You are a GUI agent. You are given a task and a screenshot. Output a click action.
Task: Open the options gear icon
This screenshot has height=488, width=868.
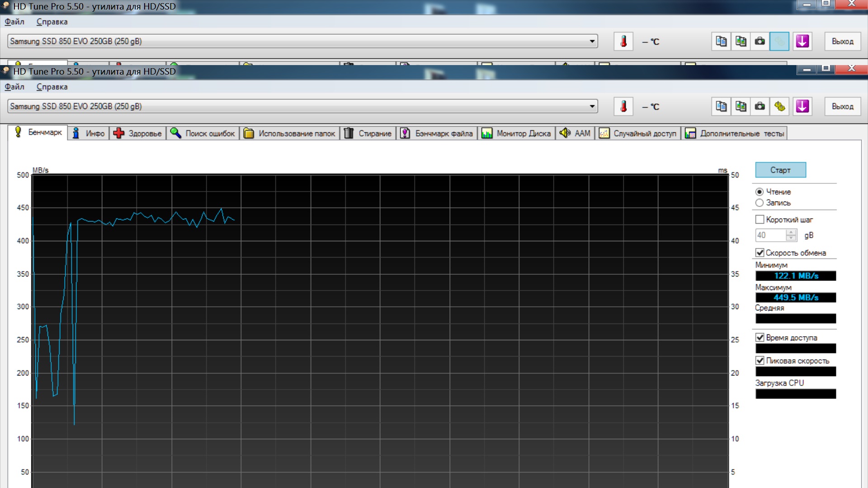(x=779, y=107)
